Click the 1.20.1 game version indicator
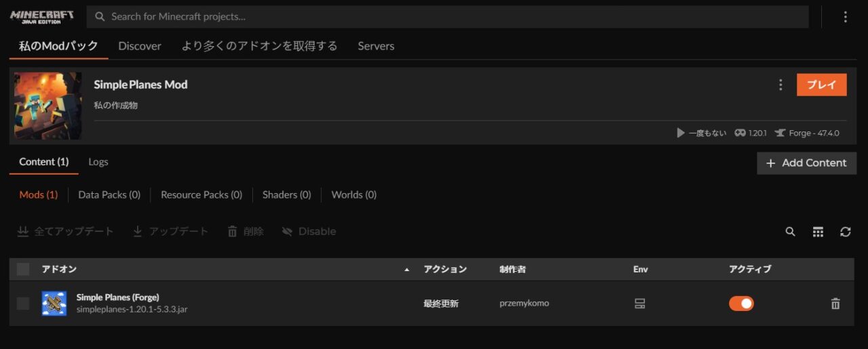 (x=751, y=133)
